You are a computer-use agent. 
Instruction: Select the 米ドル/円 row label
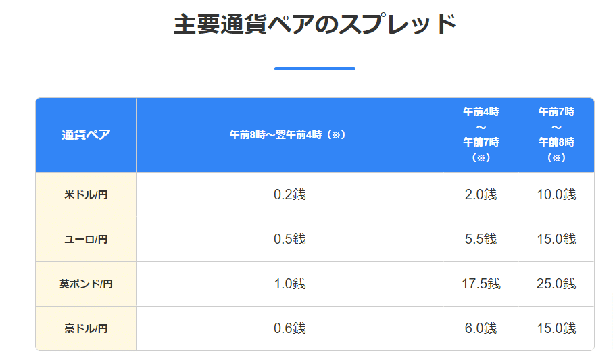click(86, 194)
